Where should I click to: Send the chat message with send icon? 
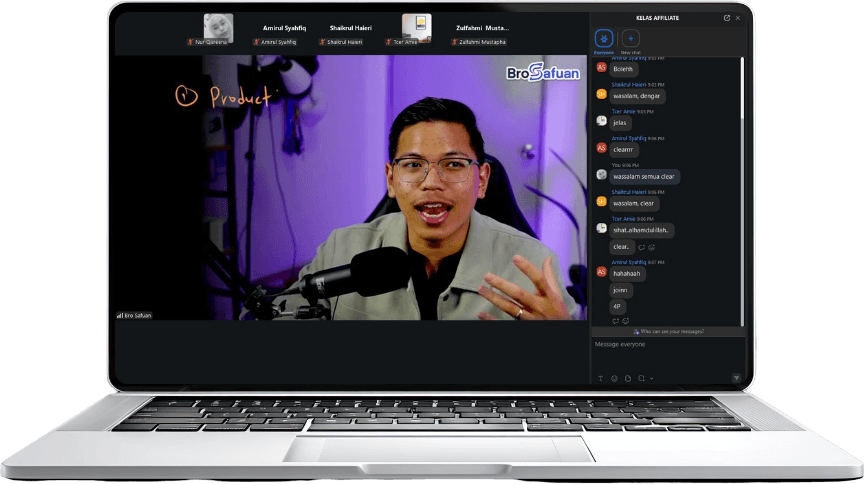[737, 378]
